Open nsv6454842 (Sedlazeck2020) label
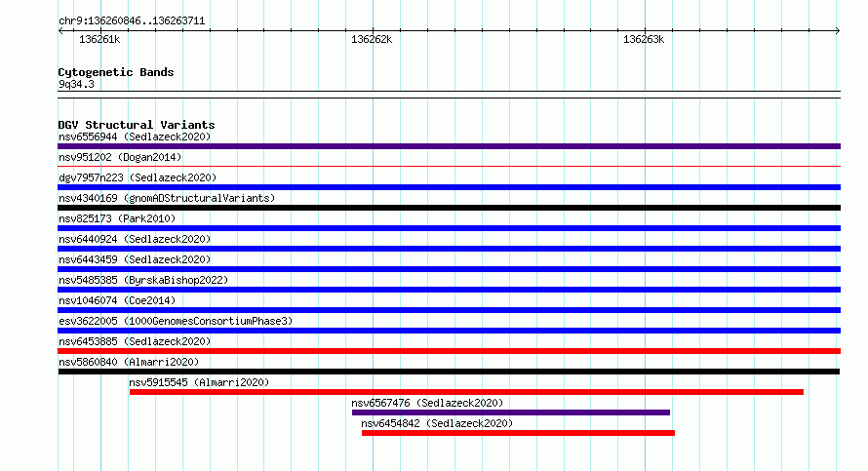The width and height of the screenshot is (868, 471). 437,423
